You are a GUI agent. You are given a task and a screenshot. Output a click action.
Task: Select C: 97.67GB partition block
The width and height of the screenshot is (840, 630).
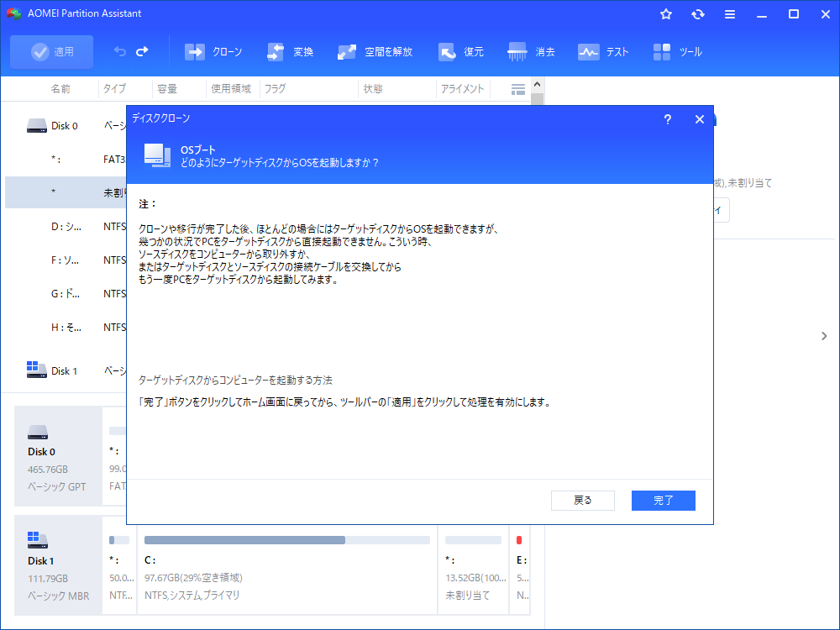pos(287,570)
